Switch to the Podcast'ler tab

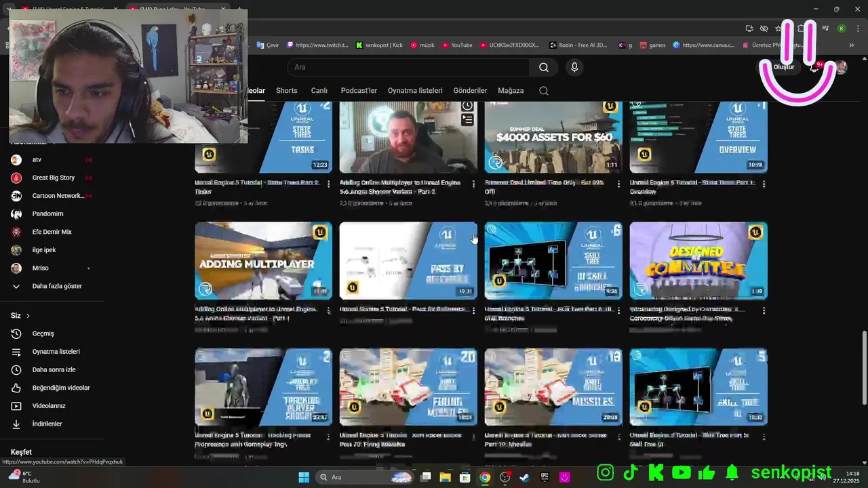359,91
